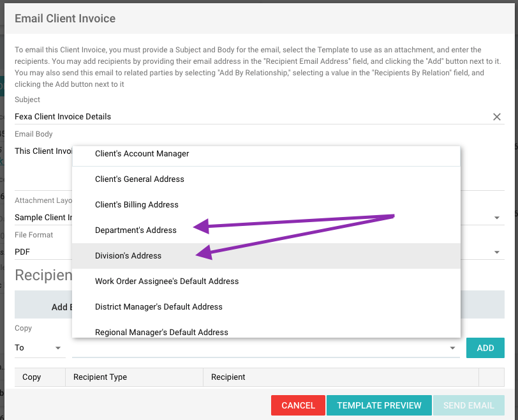Screen dimensions: 518x420
Task: Pick Regional Manager's Default Address
Action: pos(161,332)
